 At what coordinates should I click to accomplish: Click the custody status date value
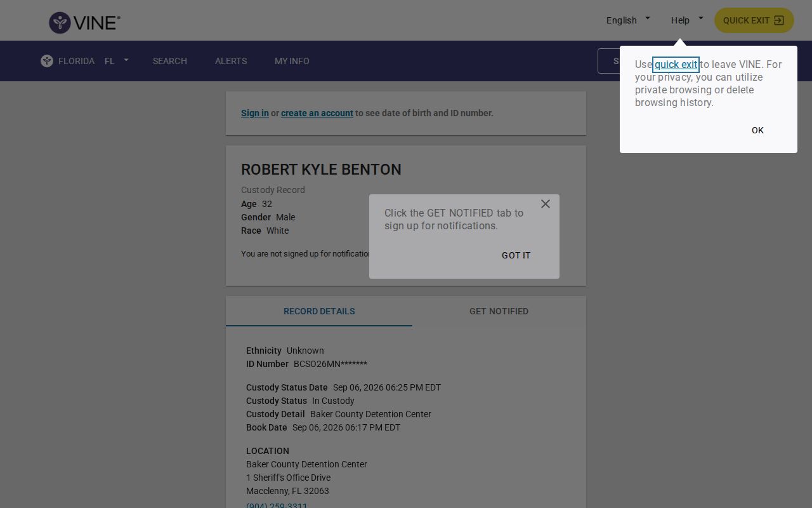[x=387, y=387]
